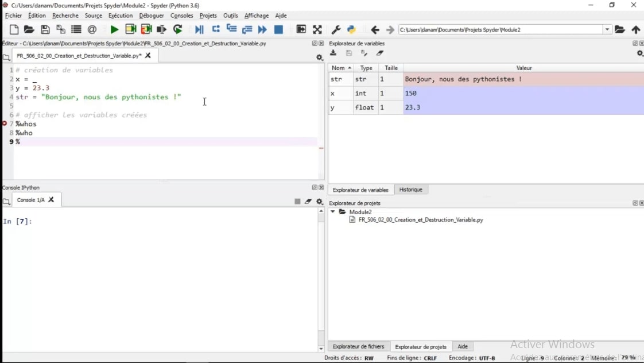Image resolution: width=644 pixels, height=363 pixels.
Task: Start debugging the current file
Action: pos(199,29)
